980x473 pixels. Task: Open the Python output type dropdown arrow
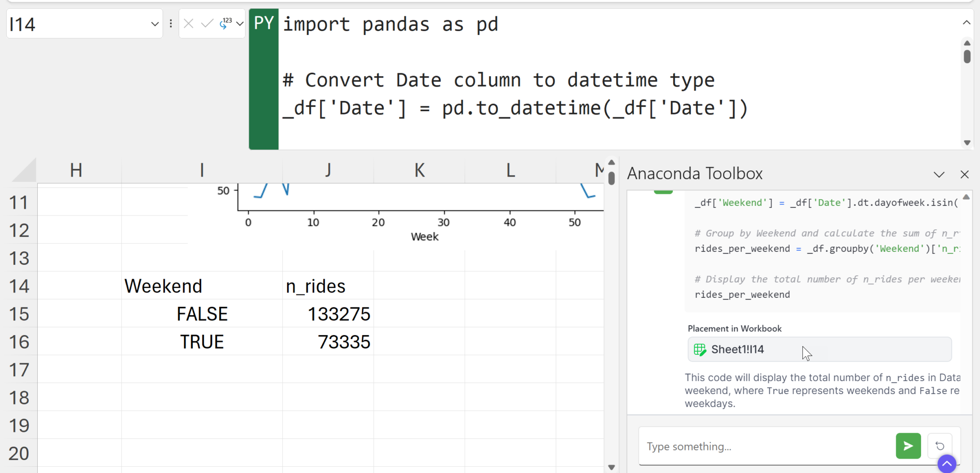(x=240, y=23)
